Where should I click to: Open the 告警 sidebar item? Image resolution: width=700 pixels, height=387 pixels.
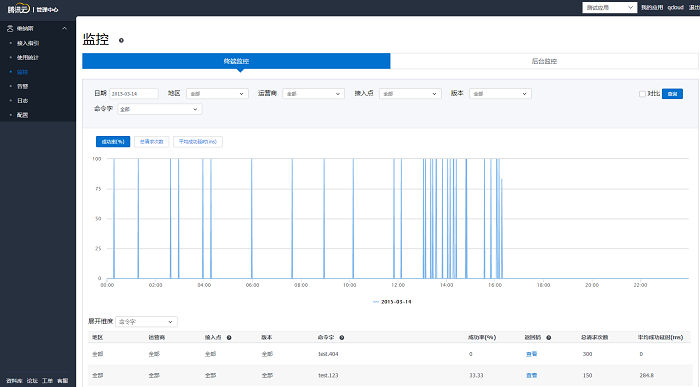coord(22,86)
